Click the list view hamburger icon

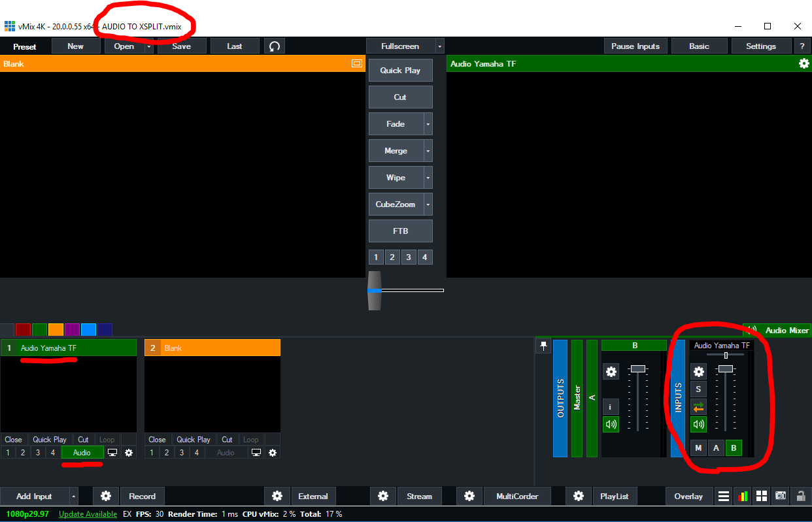[724, 496]
